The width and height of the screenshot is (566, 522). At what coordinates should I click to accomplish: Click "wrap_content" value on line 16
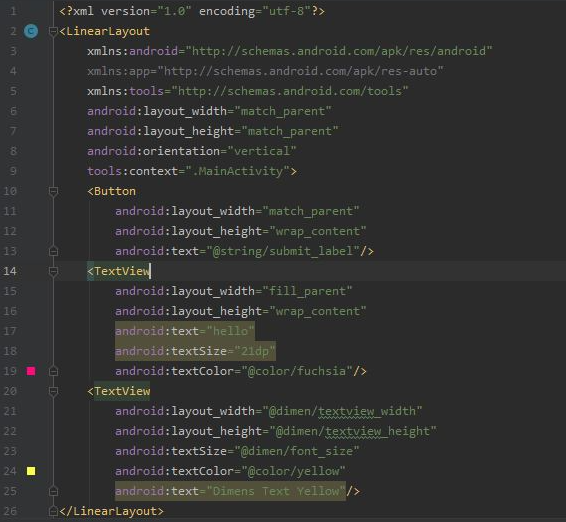318,311
